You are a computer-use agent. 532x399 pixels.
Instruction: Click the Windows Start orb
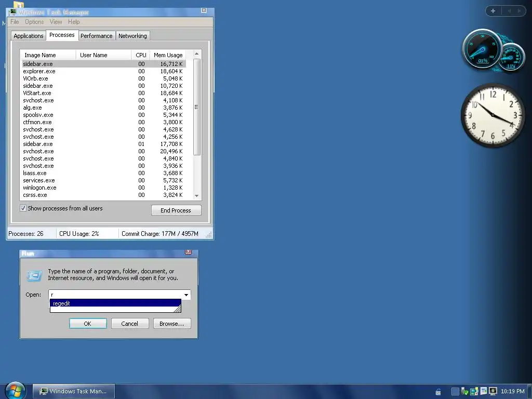[x=16, y=391]
